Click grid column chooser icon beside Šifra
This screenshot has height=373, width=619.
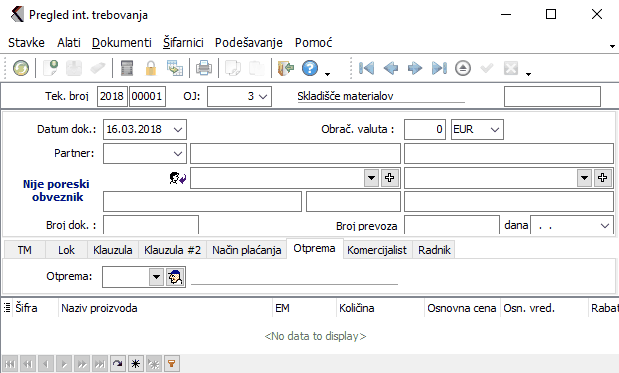(x=7, y=308)
